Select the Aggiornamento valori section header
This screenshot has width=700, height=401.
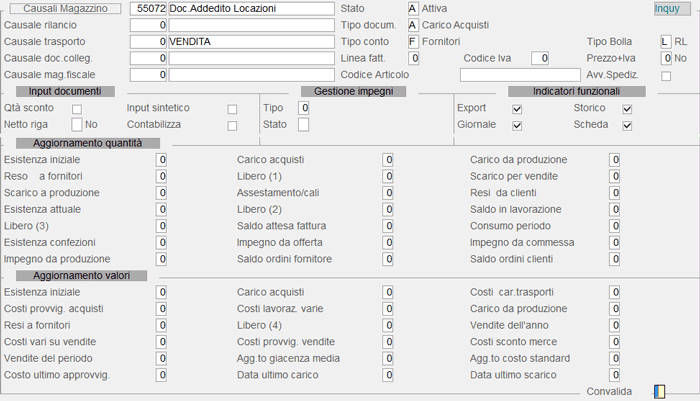coord(81,276)
